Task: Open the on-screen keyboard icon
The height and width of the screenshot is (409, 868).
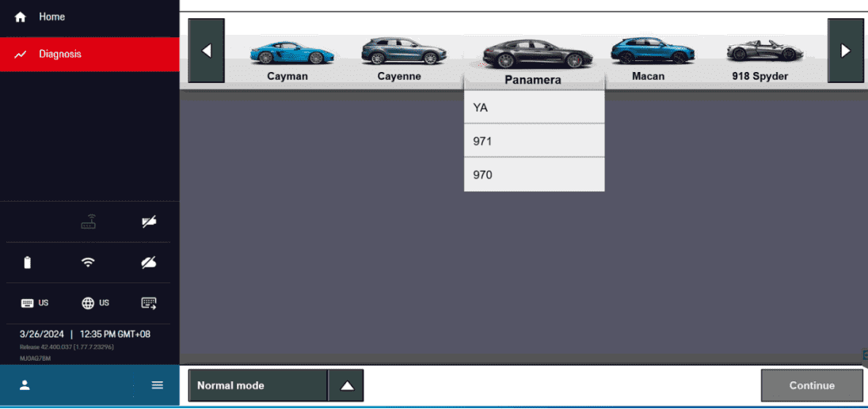Action: 149,303
